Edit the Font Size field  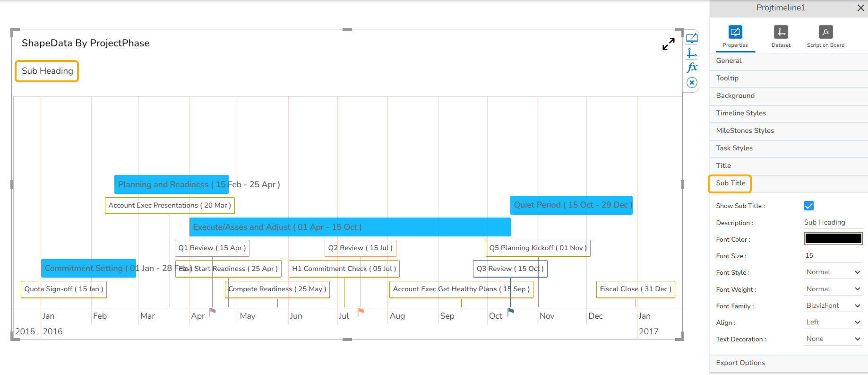[x=833, y=255]
